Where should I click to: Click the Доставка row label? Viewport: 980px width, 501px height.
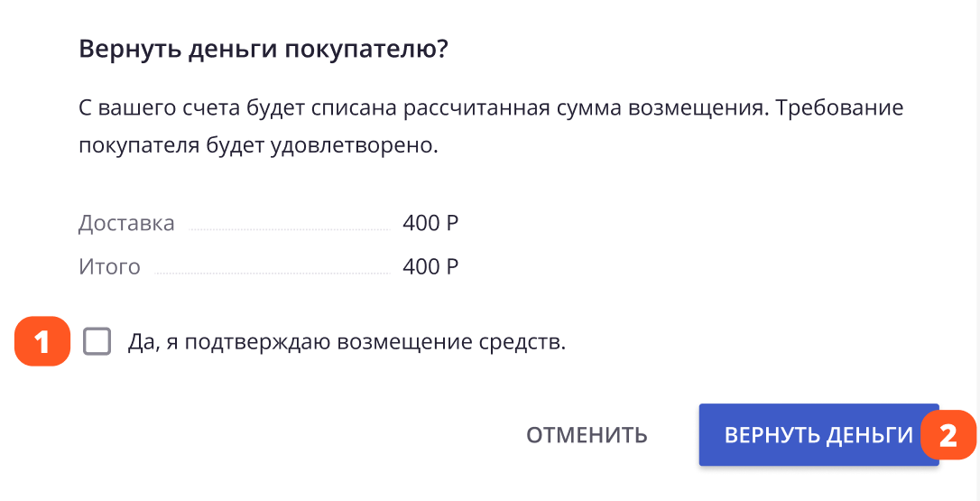[x=126, y=223]
